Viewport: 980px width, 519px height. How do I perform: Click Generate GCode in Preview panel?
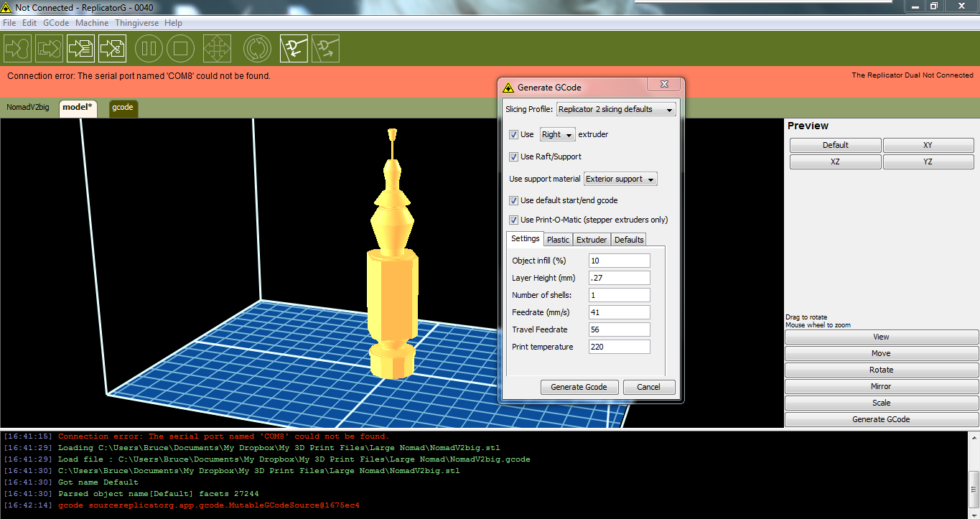pos(882,419)
